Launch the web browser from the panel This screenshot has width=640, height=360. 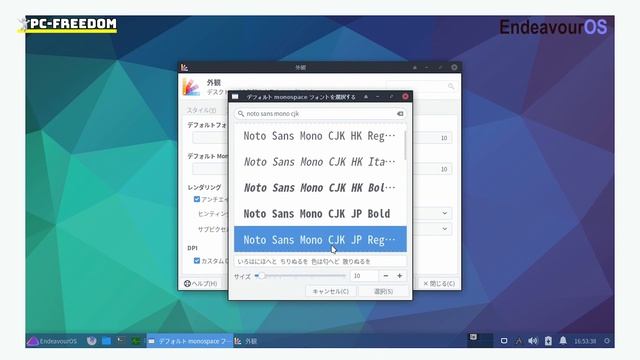(91, 340)
